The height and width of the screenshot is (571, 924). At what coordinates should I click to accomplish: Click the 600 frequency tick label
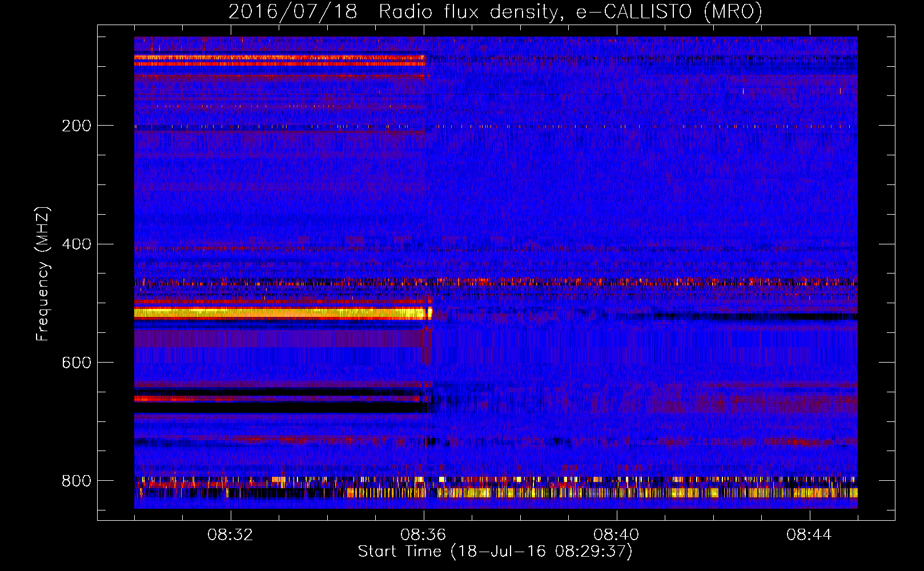pos(77,363)
